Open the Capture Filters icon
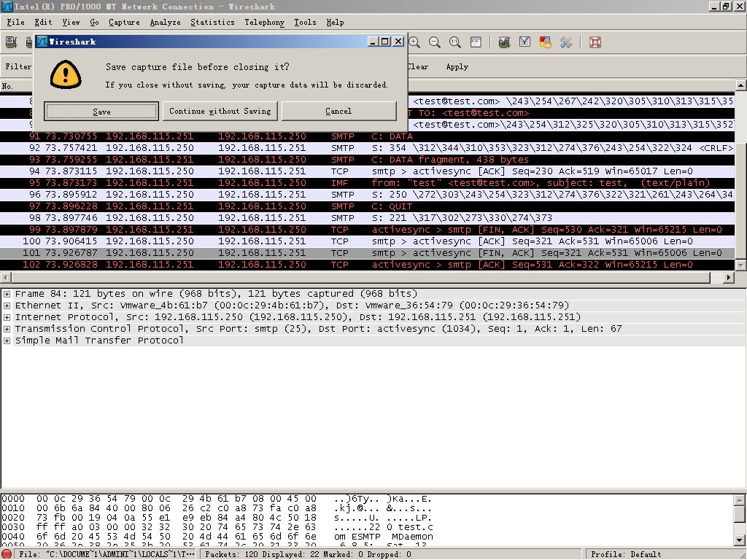This screenshot has width=747, height=560. point(505,42)
